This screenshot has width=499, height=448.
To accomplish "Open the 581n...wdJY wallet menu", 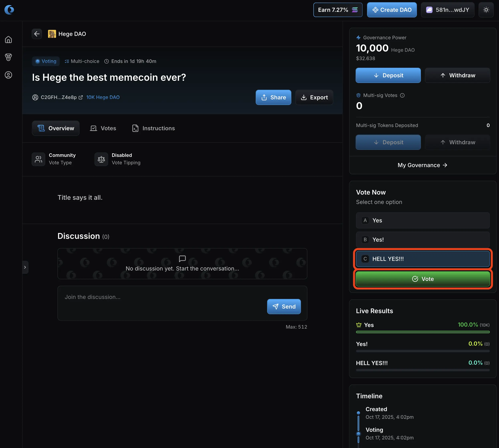I will coord(447,10).
